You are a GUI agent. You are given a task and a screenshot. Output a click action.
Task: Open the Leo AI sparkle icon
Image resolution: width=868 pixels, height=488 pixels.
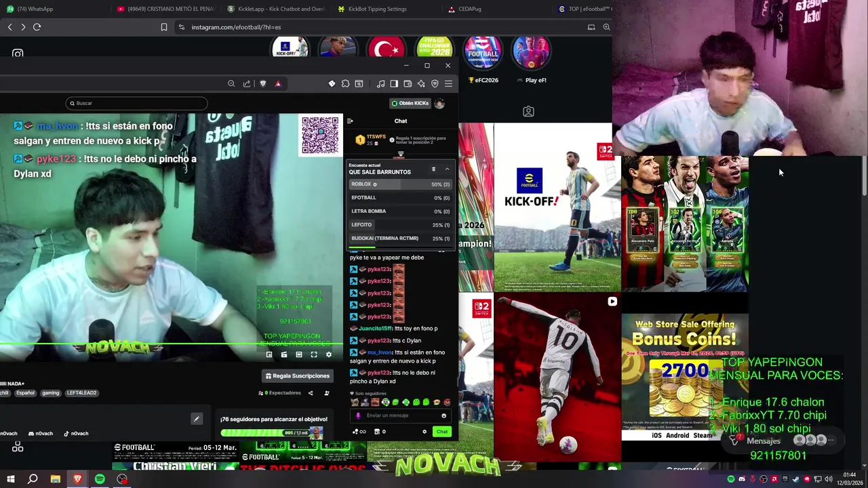pyautogui.click(x=421, y=83)
